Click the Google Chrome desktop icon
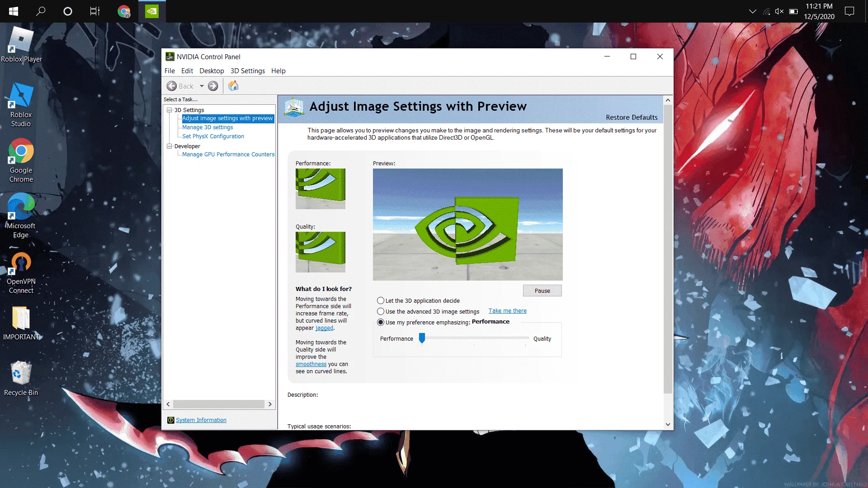The height and width of the screenshot is (488, 868). point(21,160)
